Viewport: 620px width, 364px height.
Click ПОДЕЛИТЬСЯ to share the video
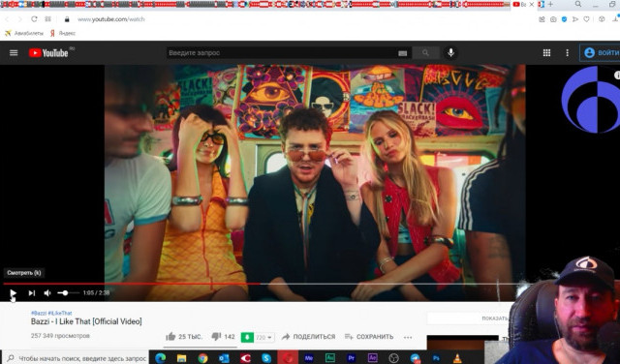tap(308, 337)
